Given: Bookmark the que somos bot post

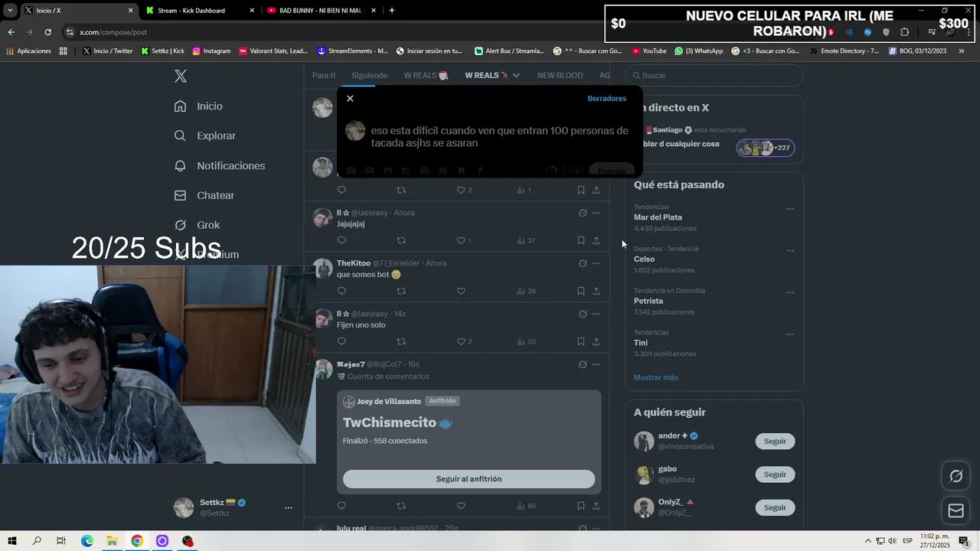Looking at the screenshot, I should pyautogui.click(x=580, y=291).
